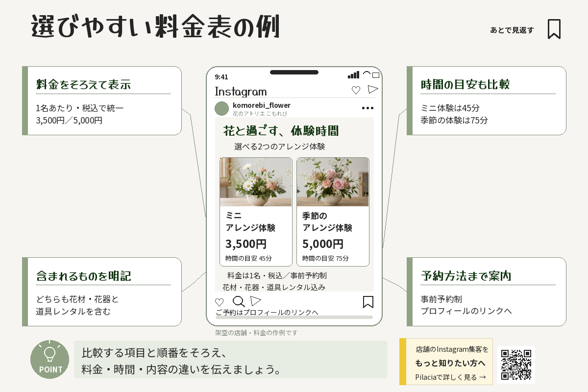The image size is (588, 392).
Task: Click the 予約方法まで案内 callout heading
Action: pyautogui.click(x=466, y=276)
